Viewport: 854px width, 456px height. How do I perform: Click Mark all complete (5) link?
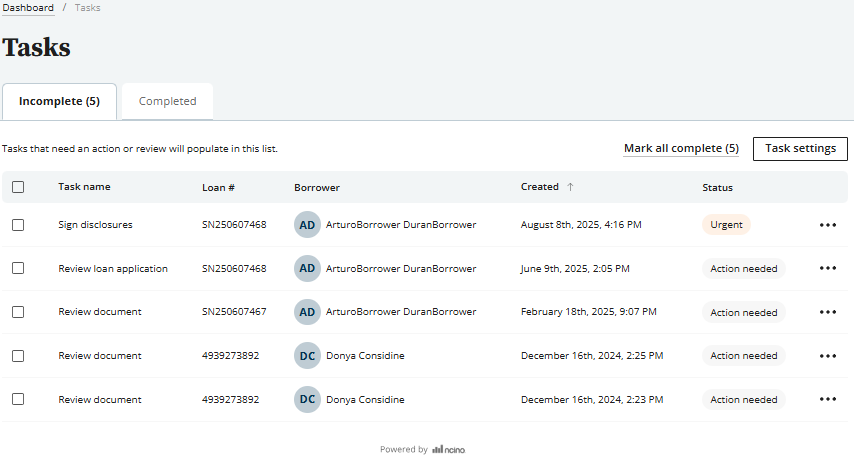coord(681,148)
